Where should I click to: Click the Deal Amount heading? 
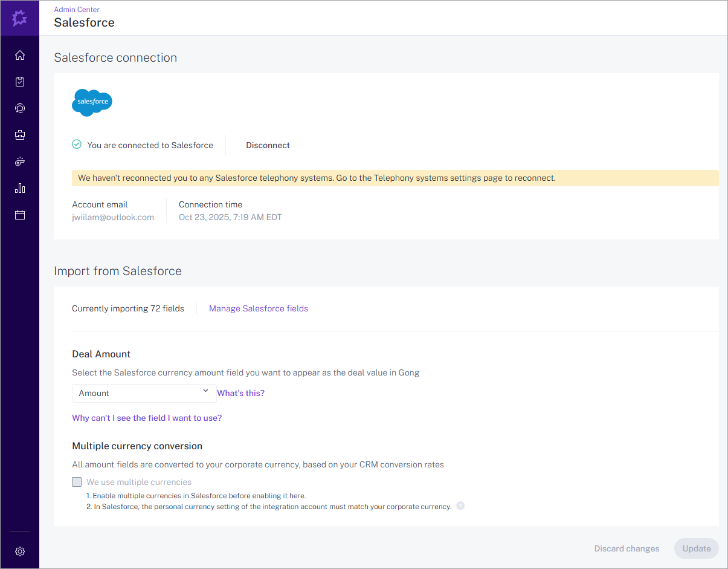101,354
